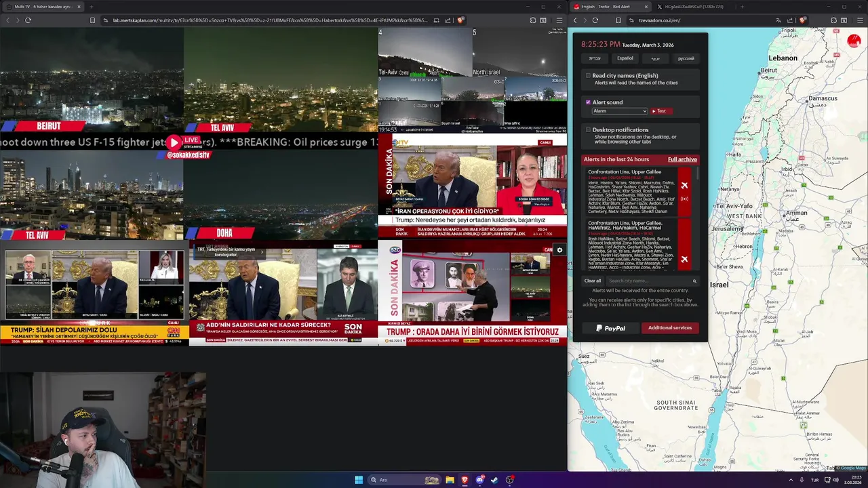The height and width of the screenshot is (488, 868).
Task: Click the Beirut live camera feed
Action: (92, 80)
